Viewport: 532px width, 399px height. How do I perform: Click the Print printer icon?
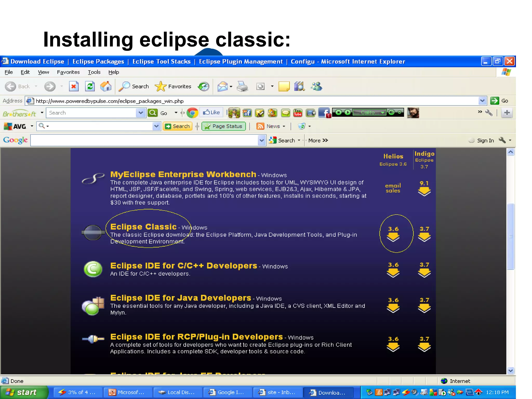(242, 87)
